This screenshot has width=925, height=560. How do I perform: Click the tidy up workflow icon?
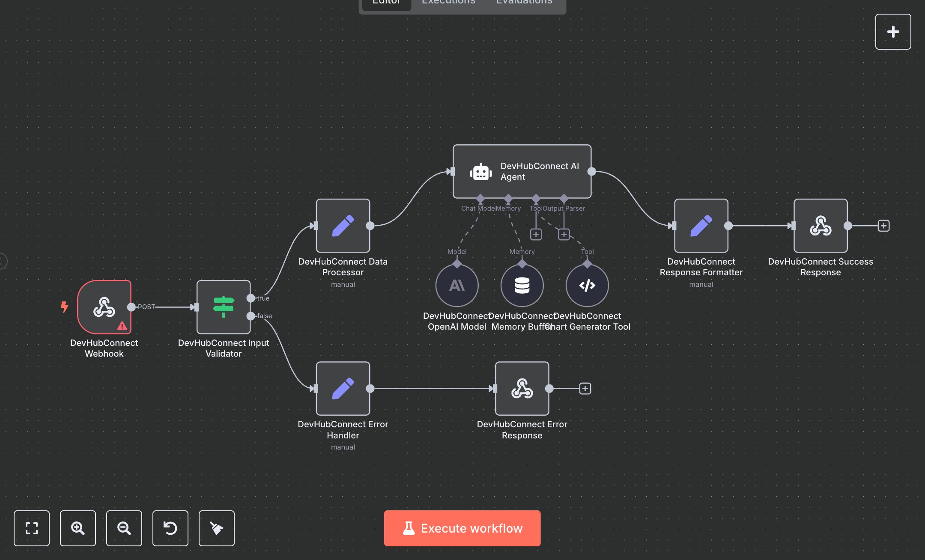(x=216, y=528)
